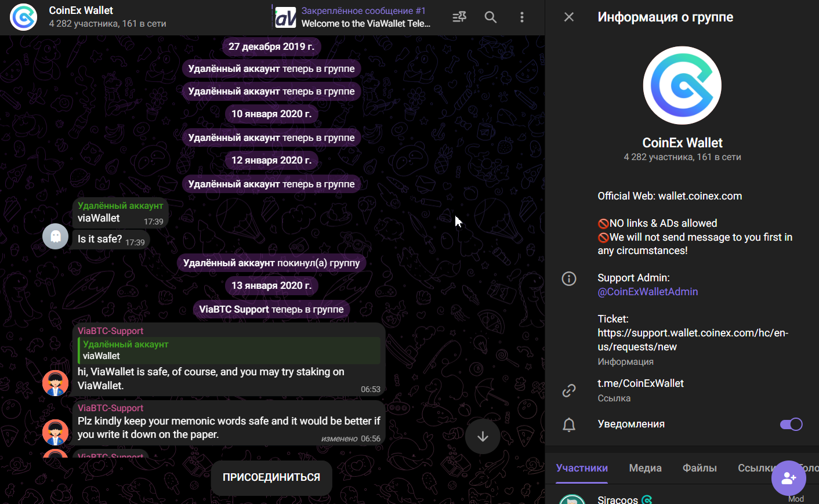Image resolution: width=819 pixels, height=504 pixels.
Task: Click ViaBTC-Support name above memonic words message
Action: click(110, 408)
